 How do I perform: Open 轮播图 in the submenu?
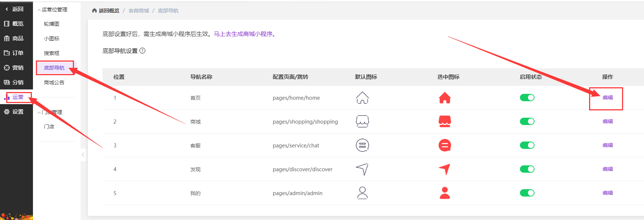point(52,24)
